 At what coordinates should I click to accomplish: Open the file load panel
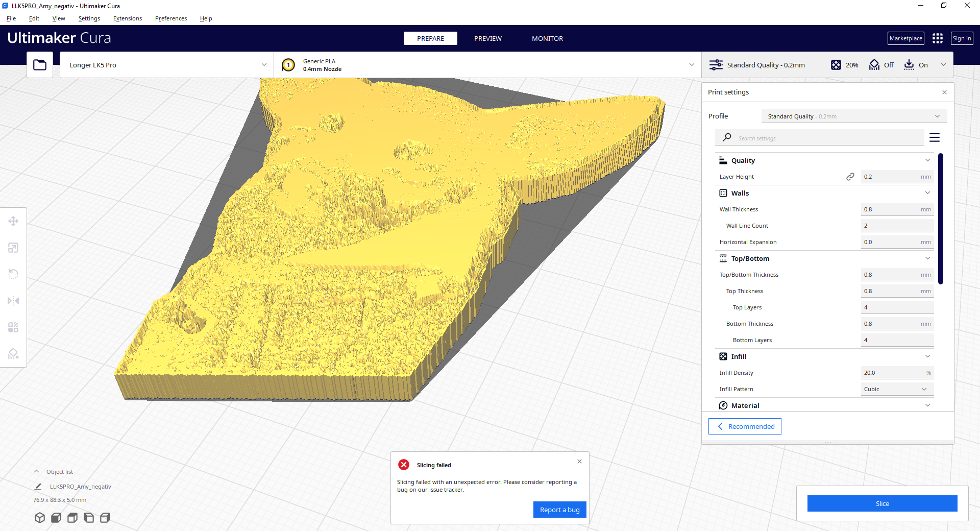coord(40,64)
